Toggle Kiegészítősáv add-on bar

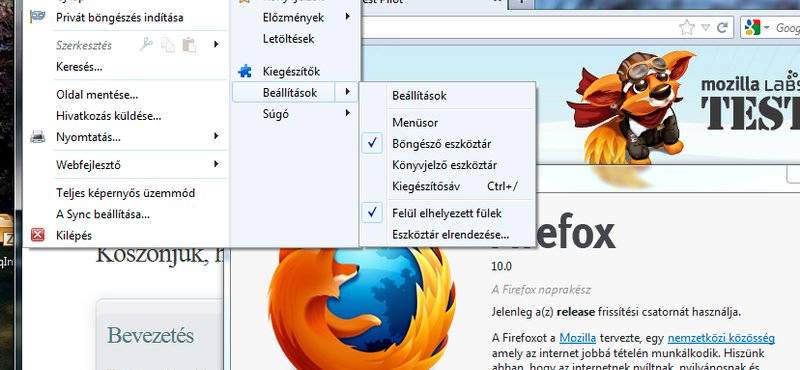[426, 187]
